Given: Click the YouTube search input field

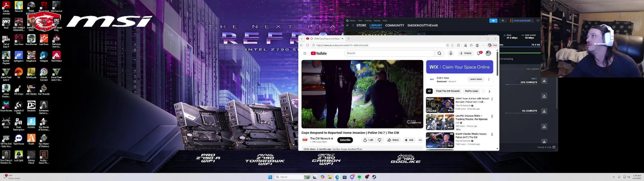Looking at the screenshot, I should (x=389, y=53).
